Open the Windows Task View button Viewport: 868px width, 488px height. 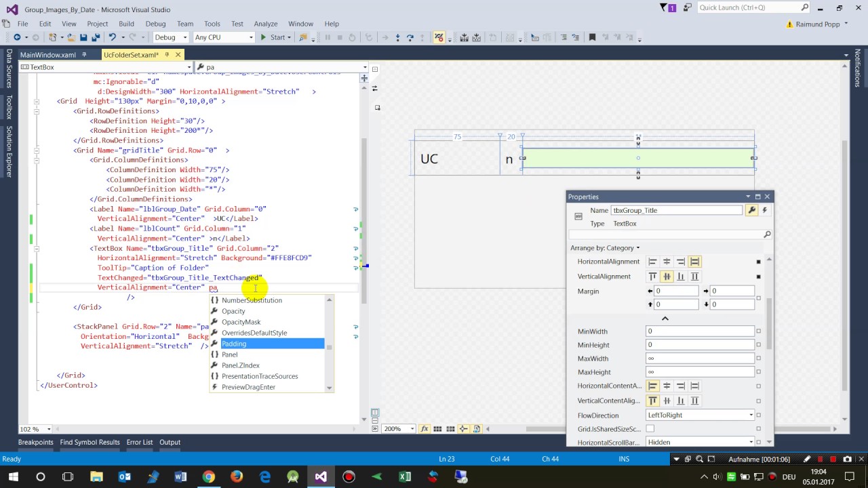click(68, 476)
